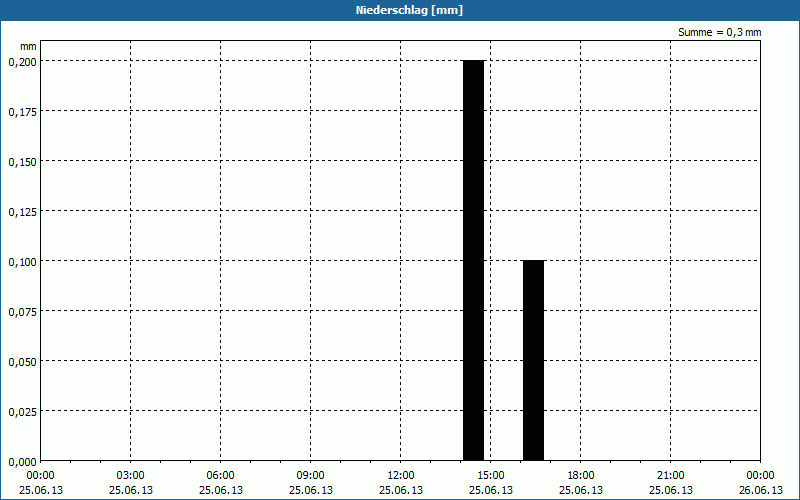Select the 0,100 y-axis tick label
This screenshot has width=800, height=500.
pos(22,261)
